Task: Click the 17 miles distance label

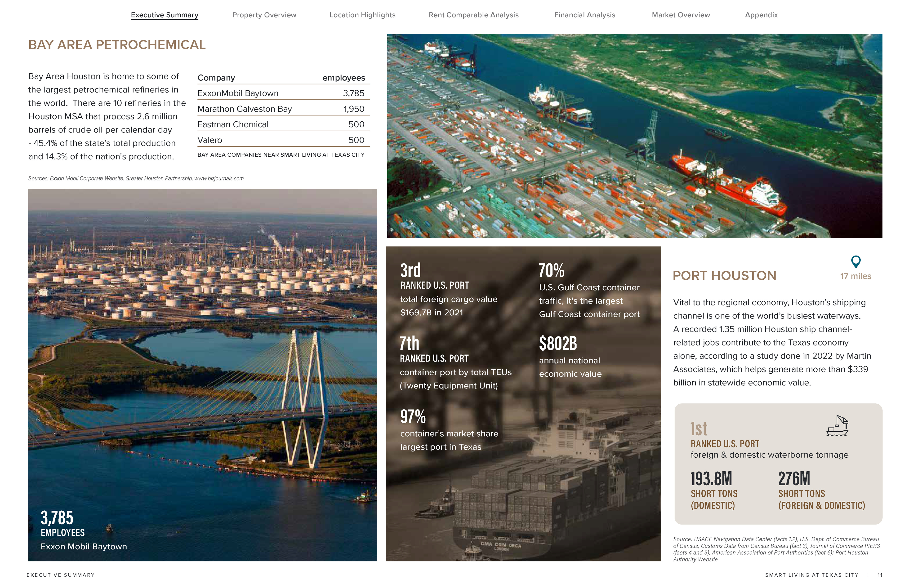Action: (x=856, y=276)
